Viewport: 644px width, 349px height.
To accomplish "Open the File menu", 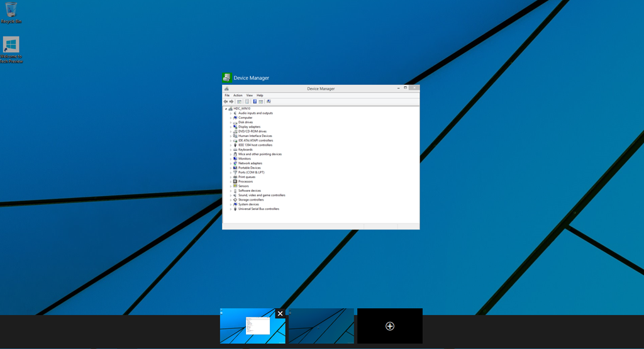I will (x=227, y=95).
